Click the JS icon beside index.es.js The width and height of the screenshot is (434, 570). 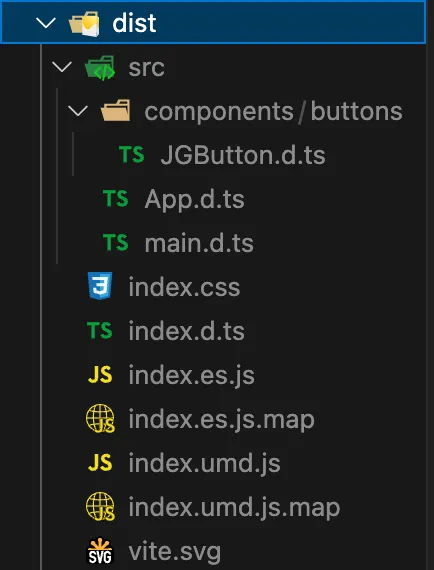click(x=100, y=375)
